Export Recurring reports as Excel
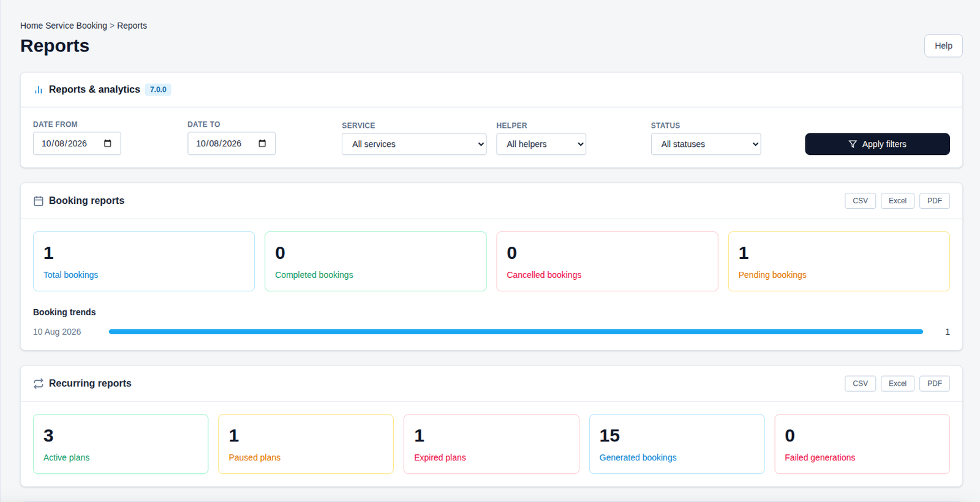 click(897, 383)
